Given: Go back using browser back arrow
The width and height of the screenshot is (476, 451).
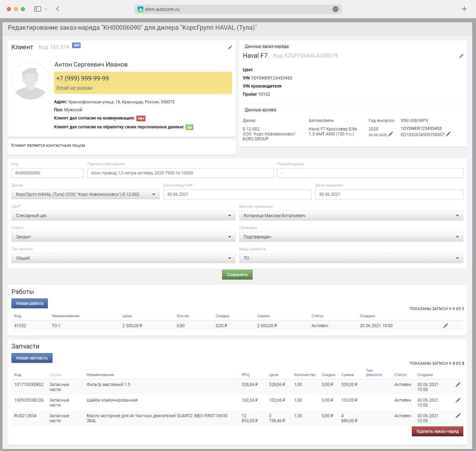Looking at the screenshot, I should (57, 9).
